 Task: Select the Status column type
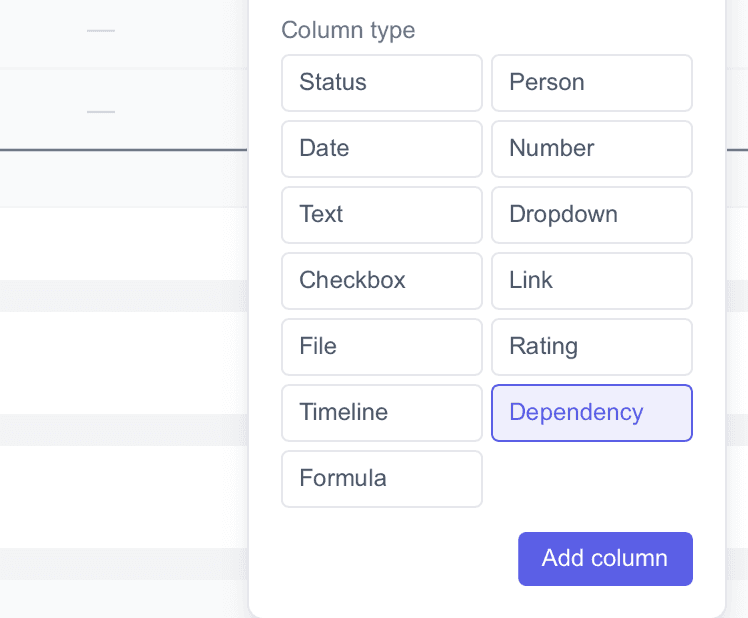point(381,83)
